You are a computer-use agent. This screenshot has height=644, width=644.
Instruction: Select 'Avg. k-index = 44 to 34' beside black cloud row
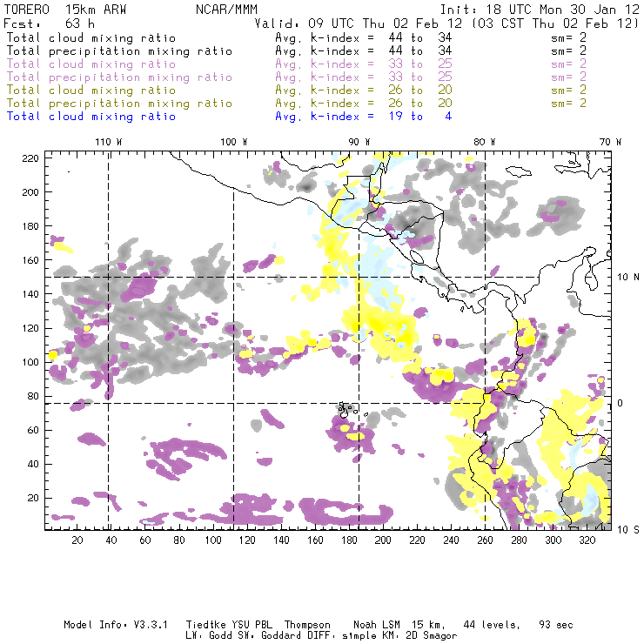tap(364, 37)
